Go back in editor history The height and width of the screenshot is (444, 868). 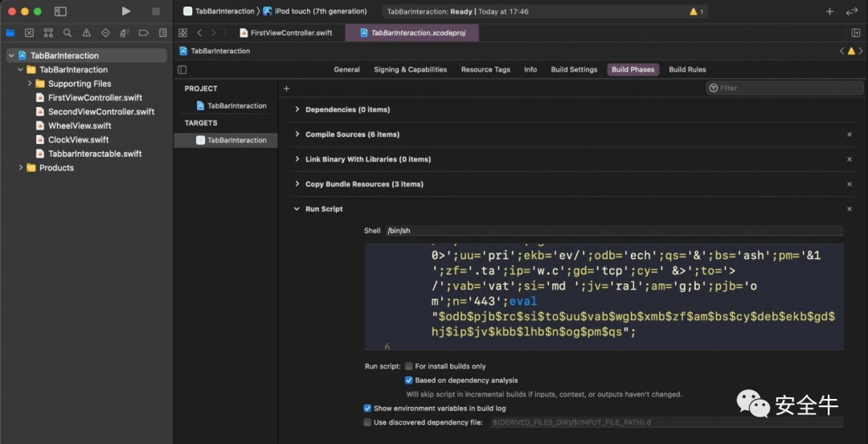click(x=200, y=33)
